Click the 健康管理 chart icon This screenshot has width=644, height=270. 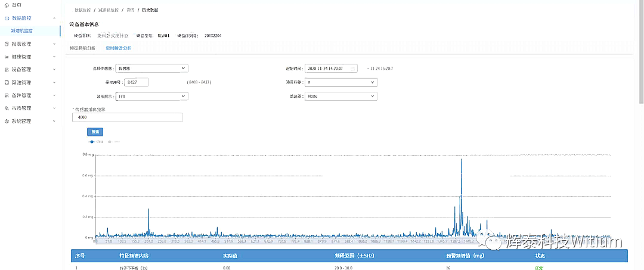point(6,57)
